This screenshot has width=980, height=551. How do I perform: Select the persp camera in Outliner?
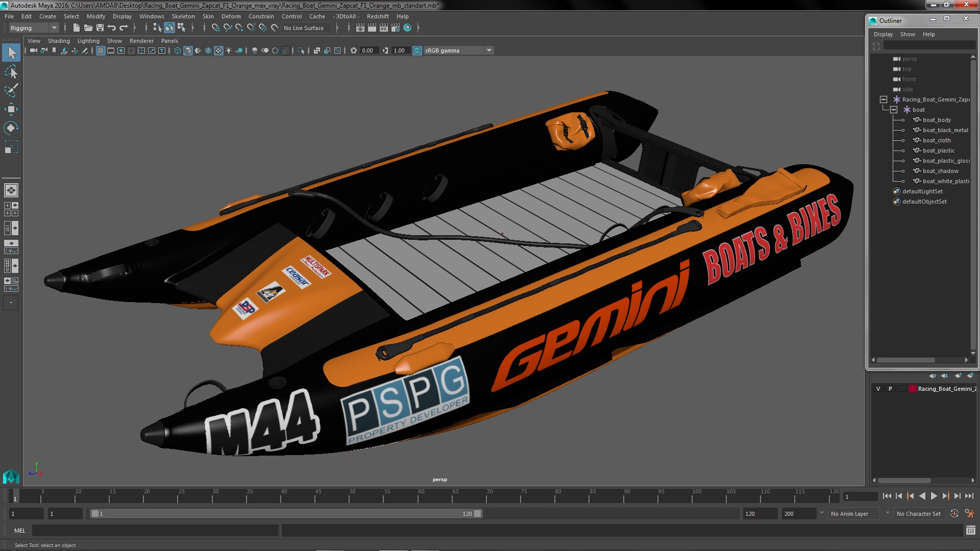(x=909, y=59)
